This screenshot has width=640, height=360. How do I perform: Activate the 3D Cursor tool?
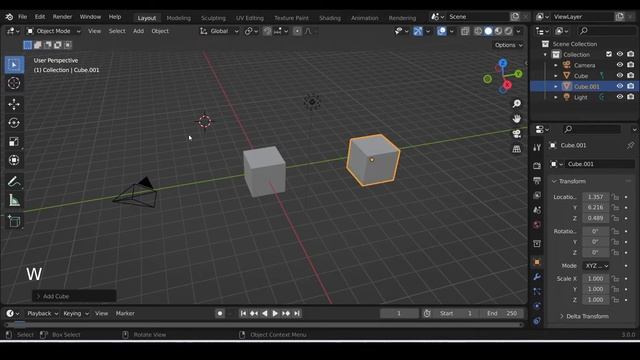click(14, 83)
